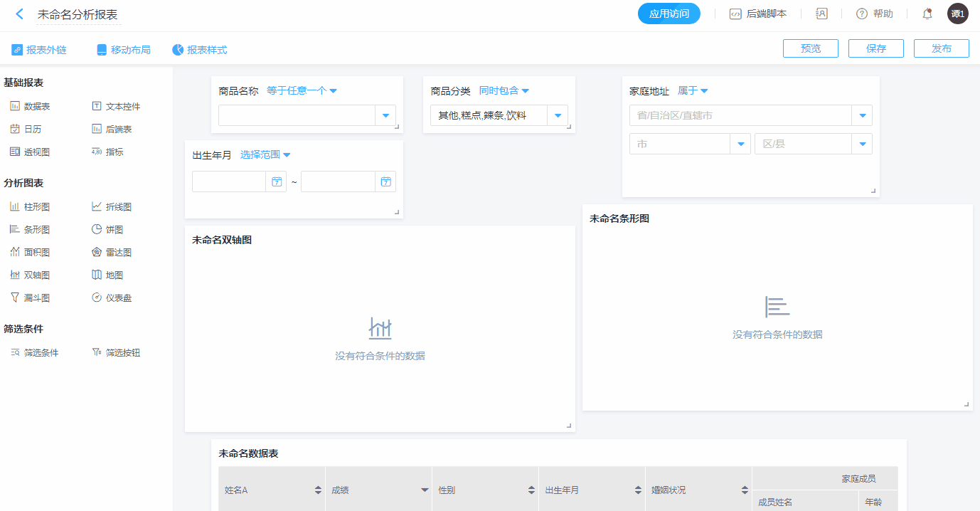
Task: Open start date calendar picker for 出生年月
Action: (276, 182)
